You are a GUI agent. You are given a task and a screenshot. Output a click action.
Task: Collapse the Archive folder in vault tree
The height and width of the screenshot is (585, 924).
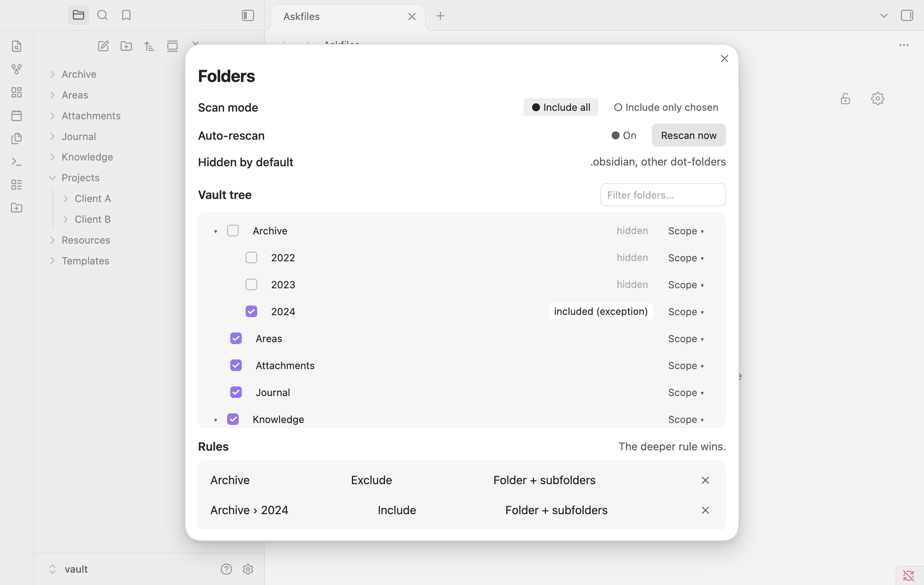coord(216,231)
